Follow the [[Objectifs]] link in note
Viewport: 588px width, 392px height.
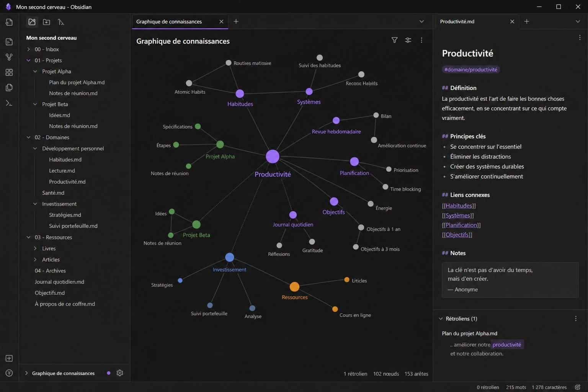tap(457, 235)
